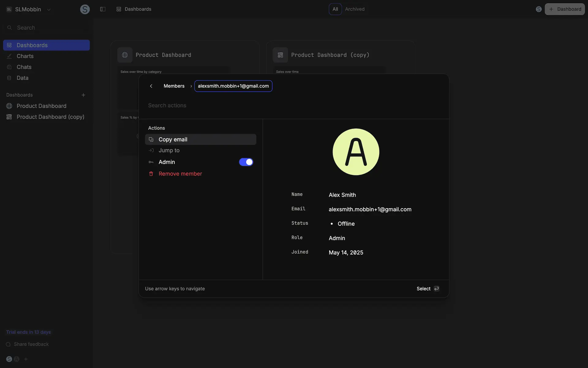Click the globe icon on Product Dashboard card
Viewport: 588px width, 368px height.
(125, 55)
